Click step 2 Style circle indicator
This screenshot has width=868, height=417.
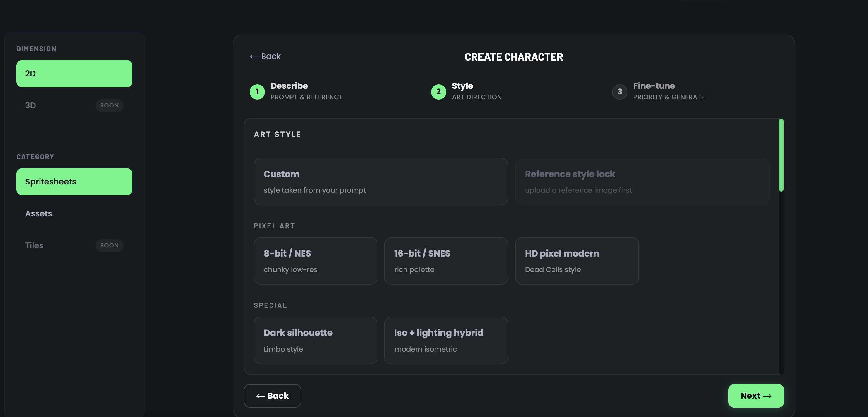(438, 92)
